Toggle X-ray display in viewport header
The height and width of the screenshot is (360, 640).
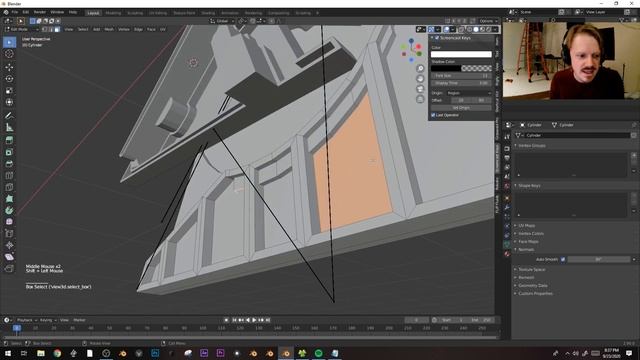(x=461, y=29)
